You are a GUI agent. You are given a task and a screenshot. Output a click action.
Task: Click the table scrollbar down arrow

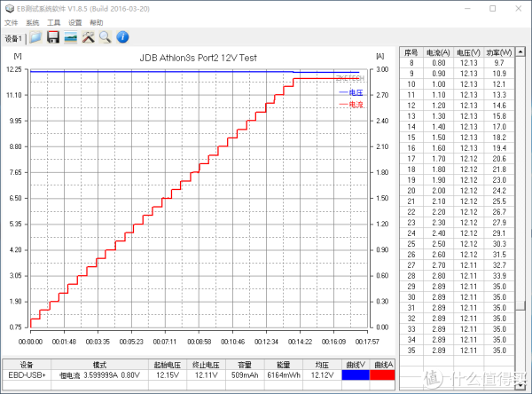pos(520,385)
